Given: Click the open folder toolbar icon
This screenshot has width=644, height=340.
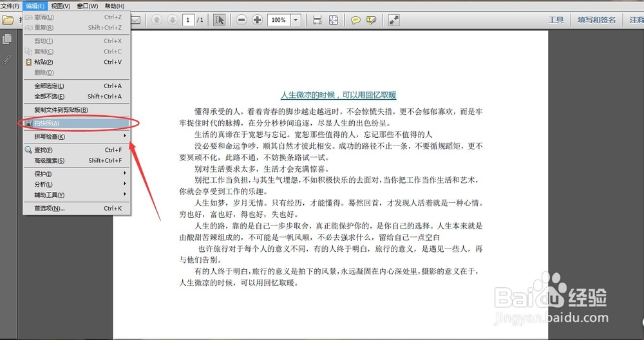Looking at the screenshot, I should [x=8, y=20].
